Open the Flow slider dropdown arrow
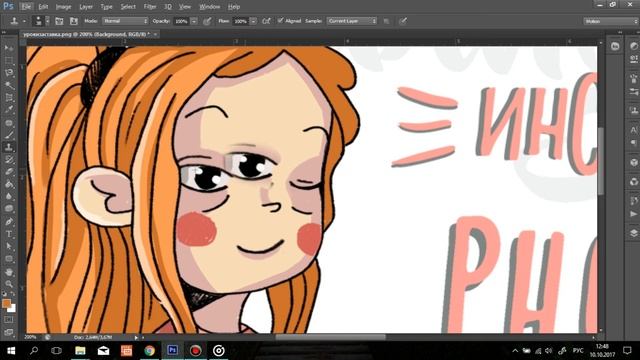This screenshot has width=640, height=360. click(x=253, y=21)
